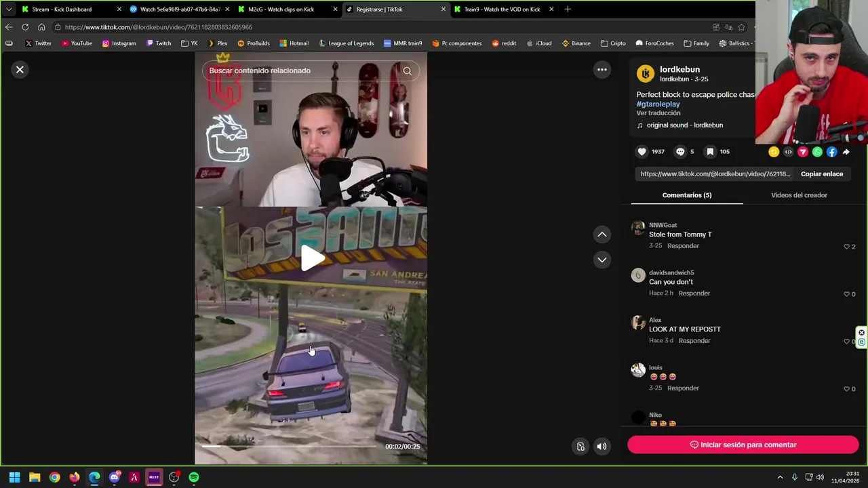Click Ver traducción
This screenshot has height=488, width=868.
point(658,113)
